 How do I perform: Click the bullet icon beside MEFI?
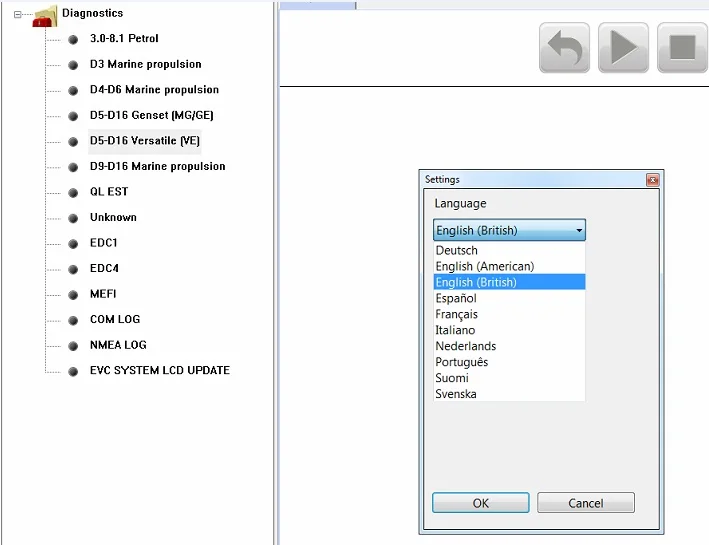click(73, 295)
